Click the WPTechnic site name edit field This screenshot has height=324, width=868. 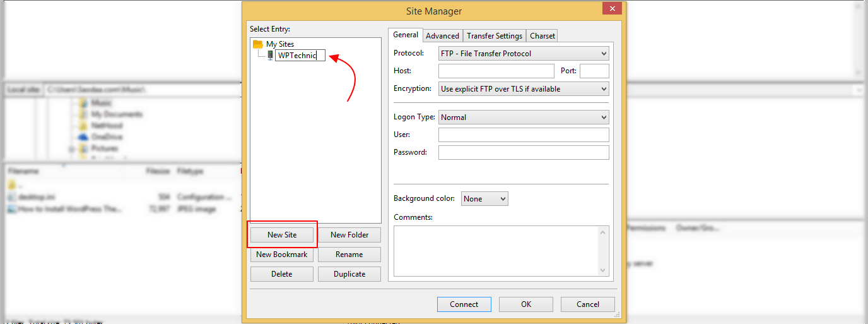point(300,56)
